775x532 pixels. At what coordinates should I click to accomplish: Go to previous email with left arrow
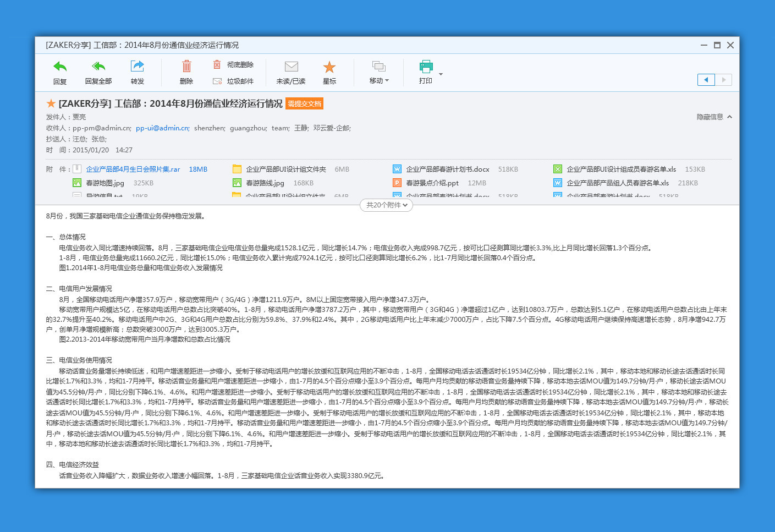pyautogui.click(x=706, y=80)
